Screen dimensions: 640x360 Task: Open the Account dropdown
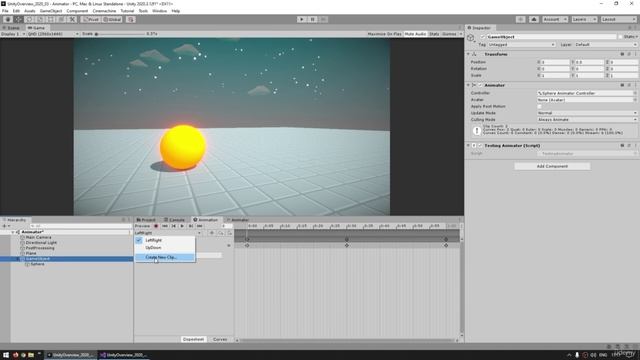tap(555, 19)
